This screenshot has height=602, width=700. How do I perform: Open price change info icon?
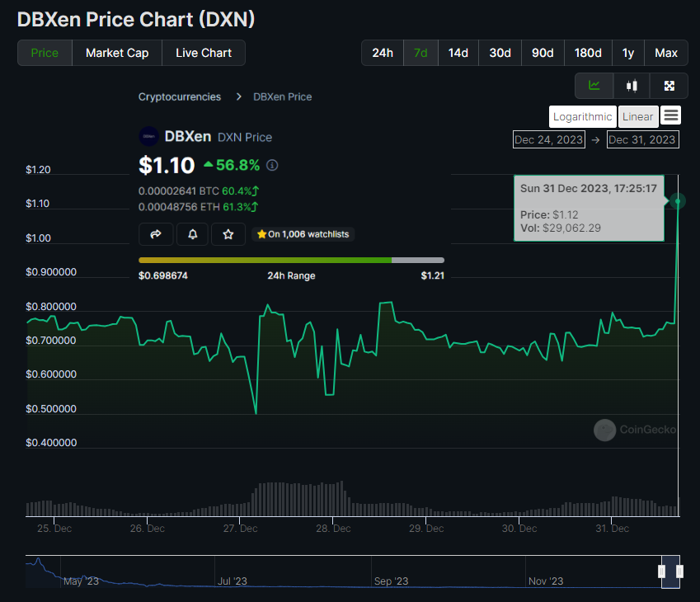pos(272,165)
